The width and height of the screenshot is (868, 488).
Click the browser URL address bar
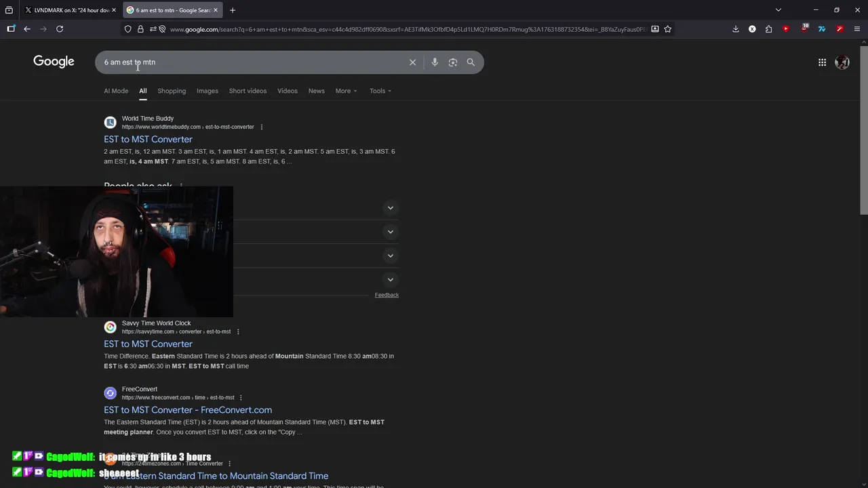point(407,29)
